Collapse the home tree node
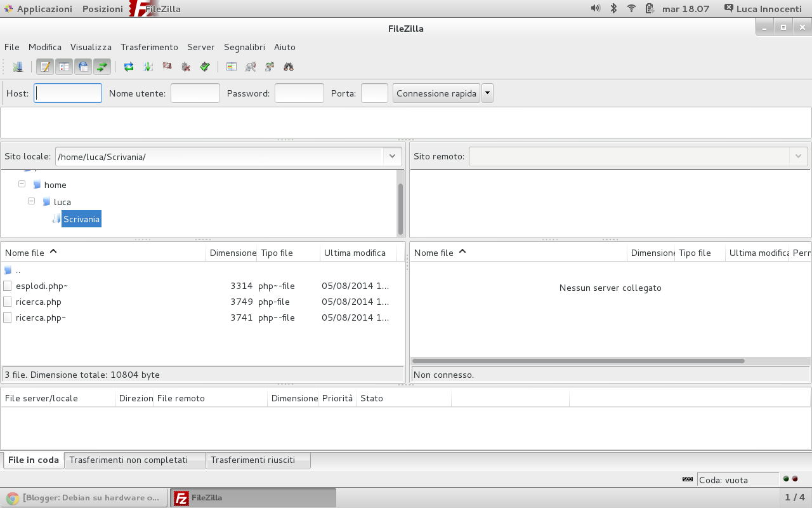812x508 pixels. 22,184
